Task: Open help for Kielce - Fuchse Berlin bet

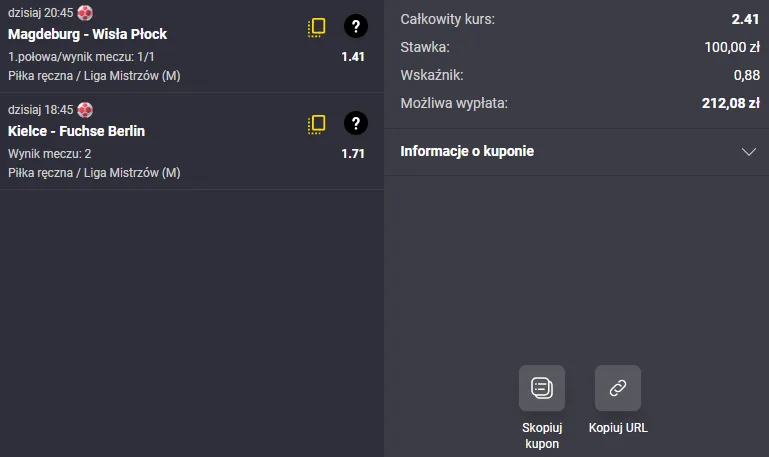Action: (x=356, y=123)
